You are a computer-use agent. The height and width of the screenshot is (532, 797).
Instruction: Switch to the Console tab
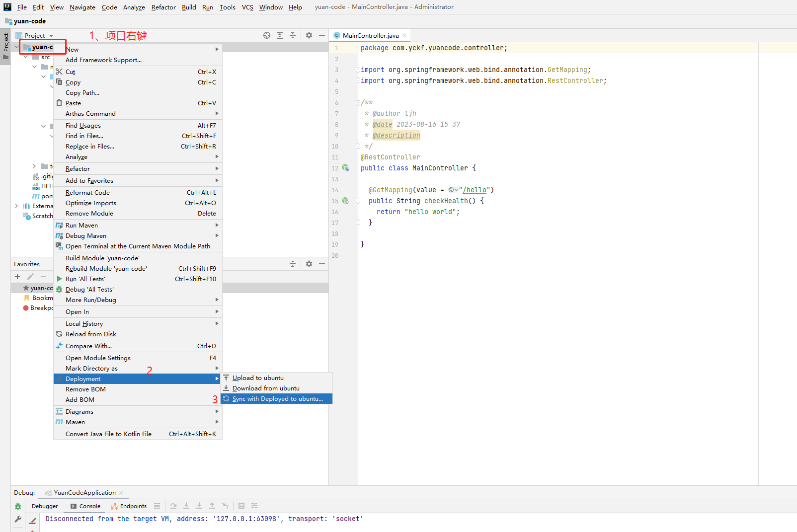pos(85,506)
